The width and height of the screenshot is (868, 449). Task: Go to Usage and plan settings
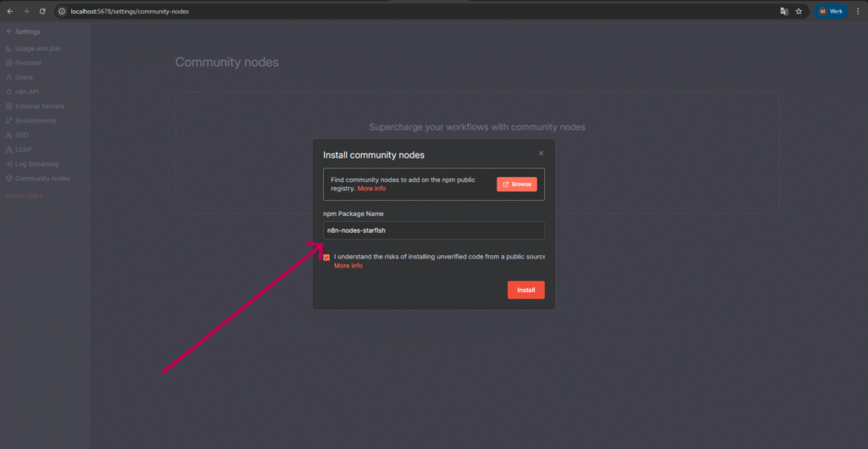pyautogui.click(x=38, y=48)
